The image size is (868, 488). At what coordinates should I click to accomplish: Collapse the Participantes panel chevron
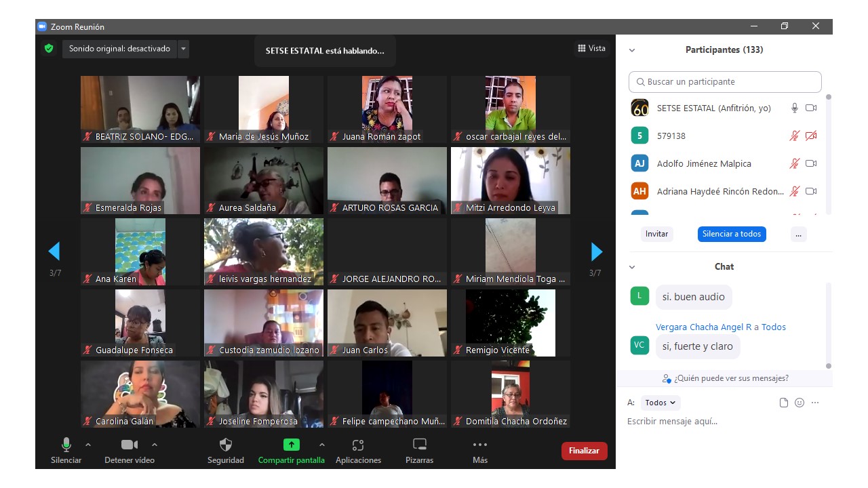[632, 50]
